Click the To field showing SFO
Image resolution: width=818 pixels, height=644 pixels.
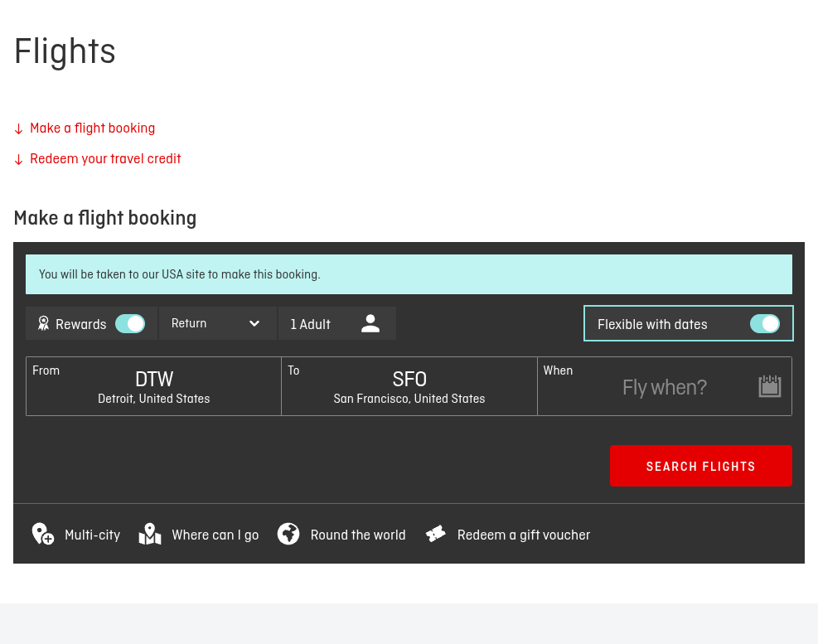pyautogui.click(x=409, y=386)
